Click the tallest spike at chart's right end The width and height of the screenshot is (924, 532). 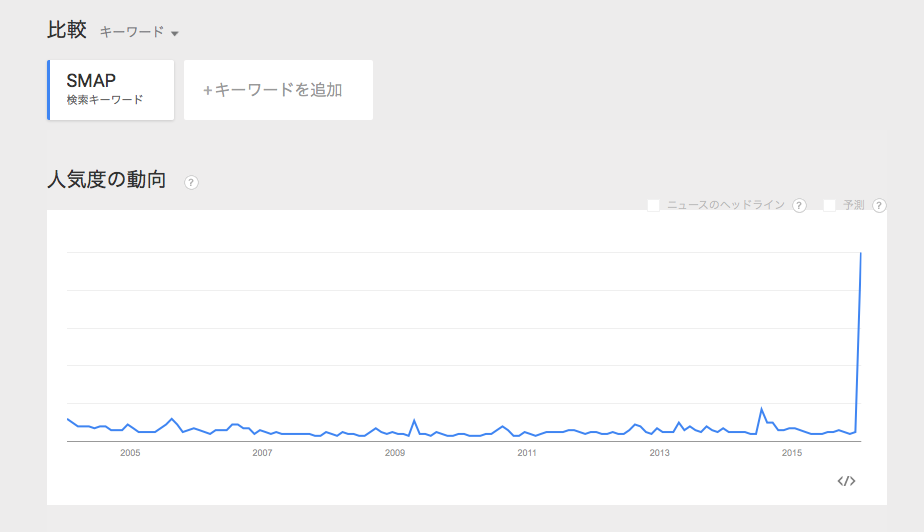pos(860,253)
